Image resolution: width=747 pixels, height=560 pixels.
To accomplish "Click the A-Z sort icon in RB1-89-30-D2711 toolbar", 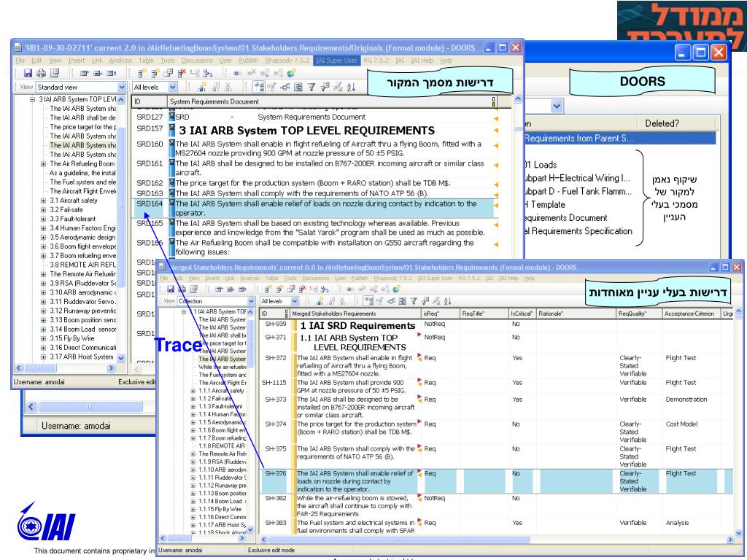I will (x=351, y=87).
